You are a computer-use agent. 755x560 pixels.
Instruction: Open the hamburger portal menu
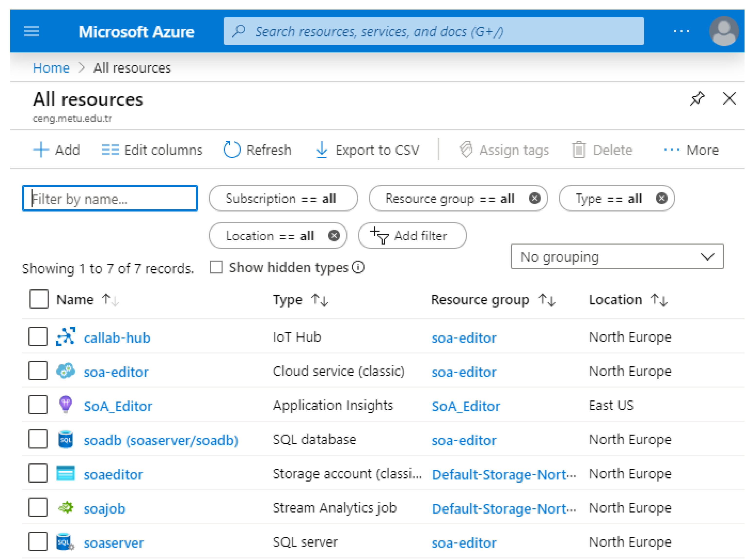pos(31,31)
